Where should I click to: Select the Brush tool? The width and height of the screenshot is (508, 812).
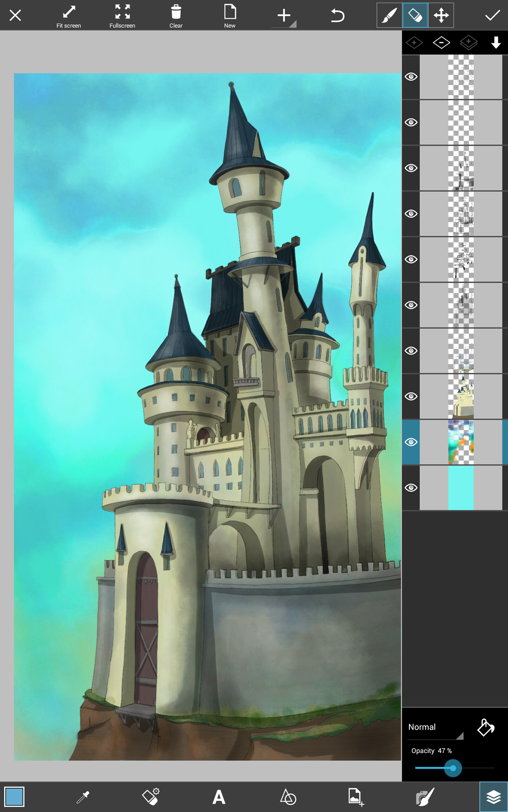click(x=389, y=15)
